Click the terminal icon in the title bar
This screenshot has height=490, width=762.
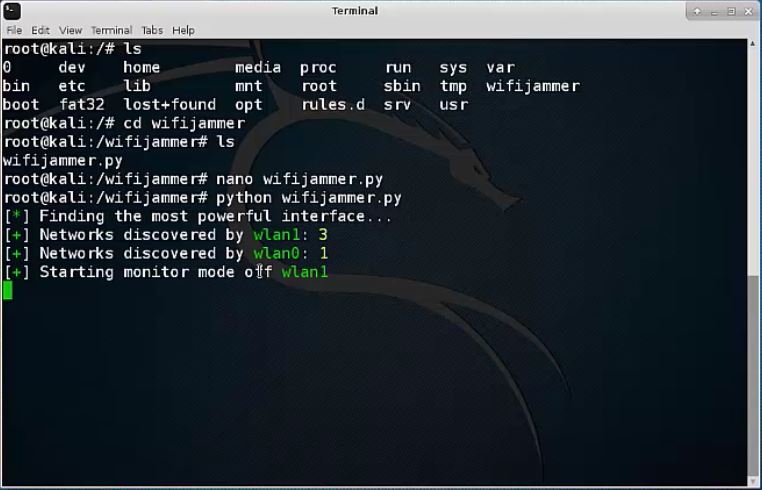pyautogui.click(x=12, y=11)
